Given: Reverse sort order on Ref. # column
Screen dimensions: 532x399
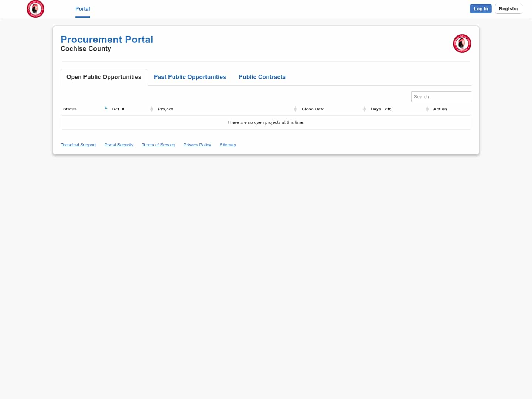Looking at the screenshot, I should coord(118,109).
